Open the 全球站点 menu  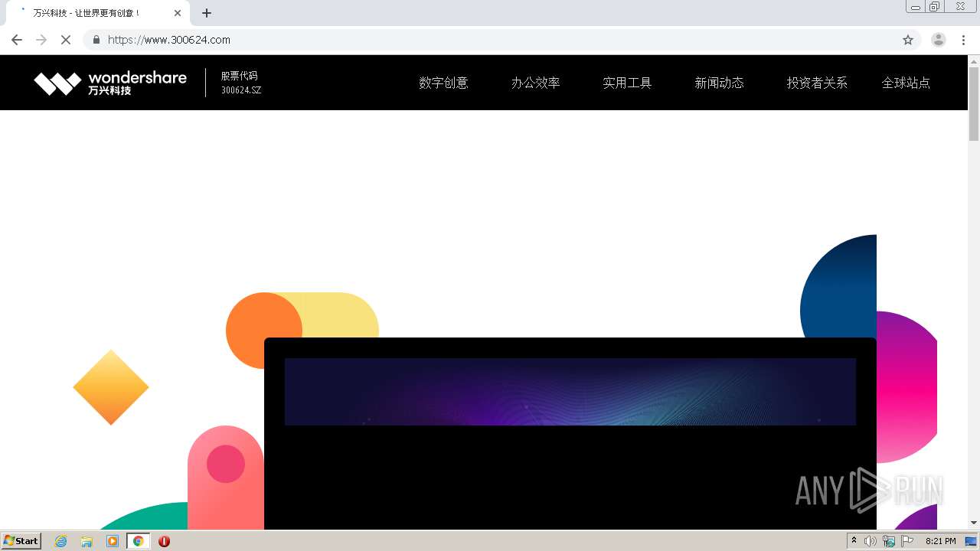[906, 83]
